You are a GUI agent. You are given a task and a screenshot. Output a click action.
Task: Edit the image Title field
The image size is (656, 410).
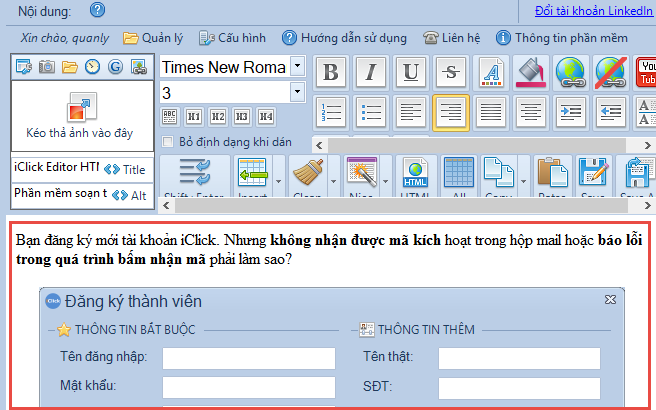click(x=56, y=167)
